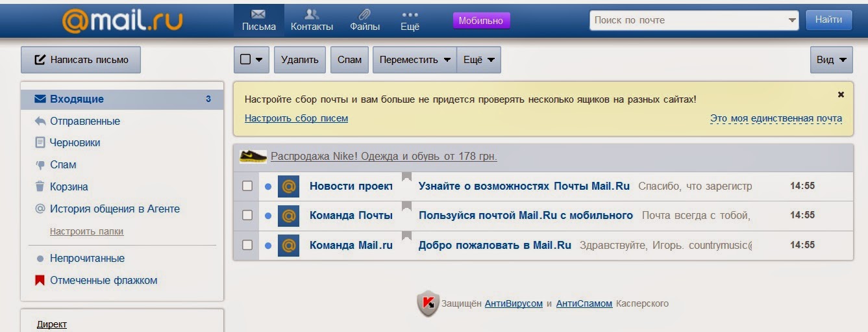Expand the select-all dropdown arrow
Viewport: 868px width, 332px height.
pyautogui.click(x=259, y=60)
